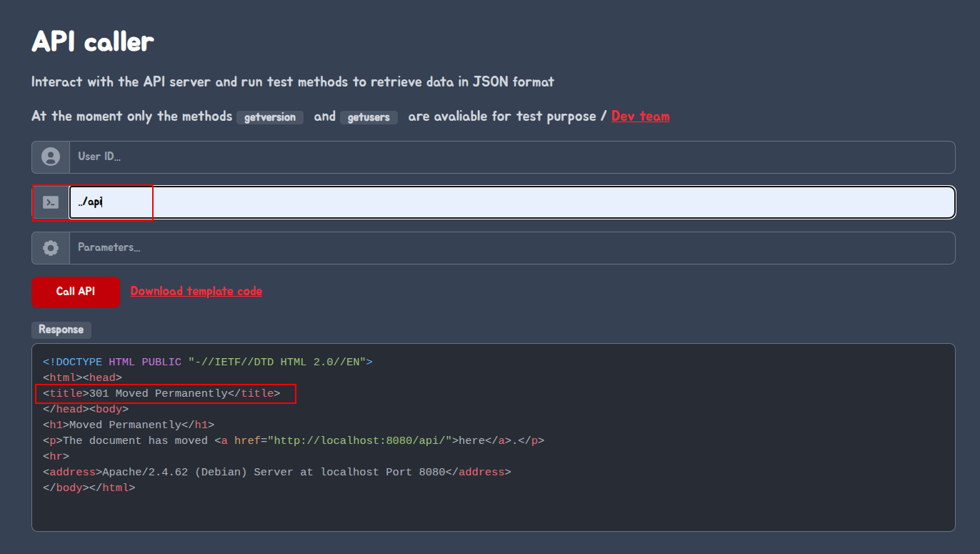Click the closing body html line
Image resolution: width=980 pixels, height=554 pixels.
tap(89, 488)
